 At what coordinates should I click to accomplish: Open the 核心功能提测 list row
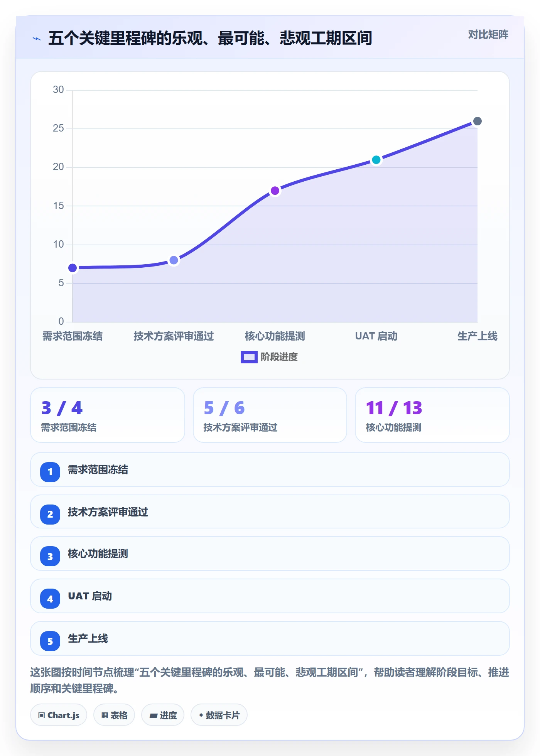click(270, 553)
